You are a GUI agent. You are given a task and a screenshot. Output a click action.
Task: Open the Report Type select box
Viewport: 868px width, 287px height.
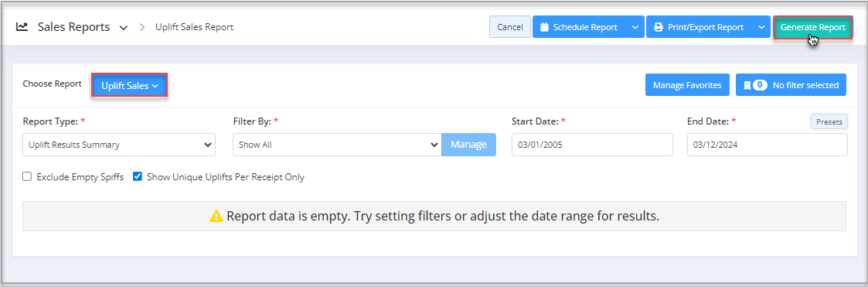(x=119, y=145)
